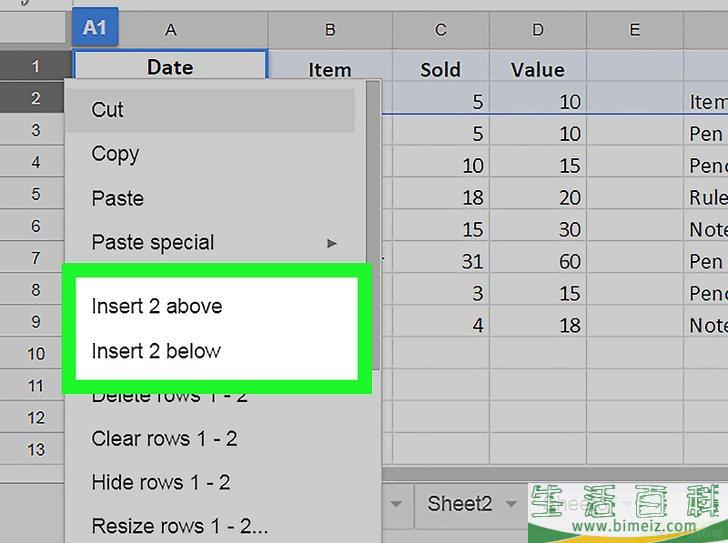
Task: Hide rows 1 - 2 via menu
Action: tap(161, 482)
